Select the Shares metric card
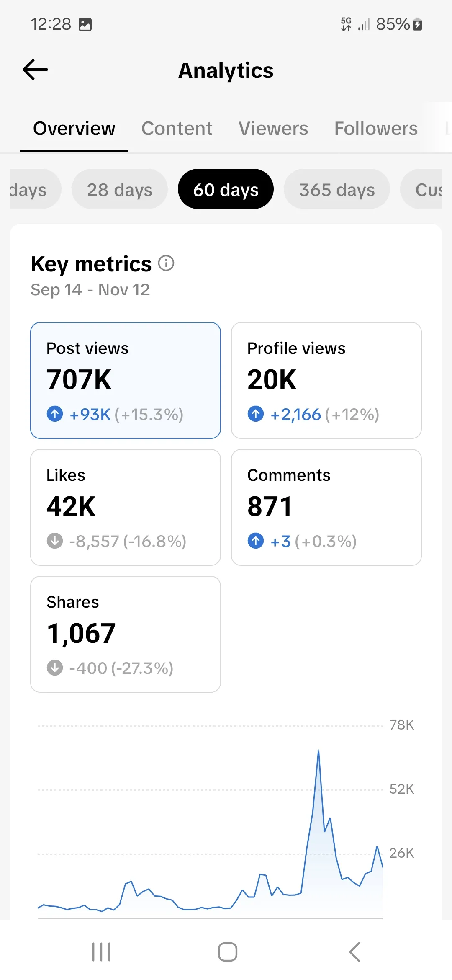Image resolution: width=452 pixels, height=980 pixels. (126, 634)
